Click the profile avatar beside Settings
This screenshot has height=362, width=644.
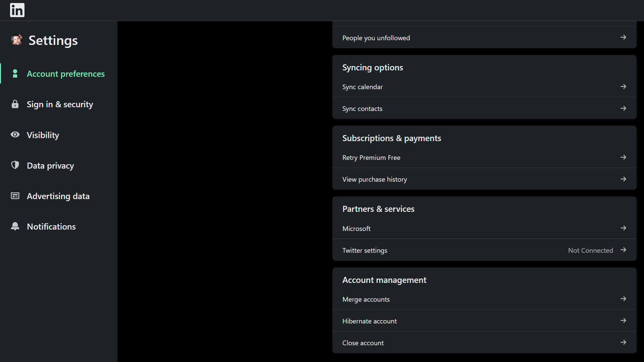click(16, 40)
